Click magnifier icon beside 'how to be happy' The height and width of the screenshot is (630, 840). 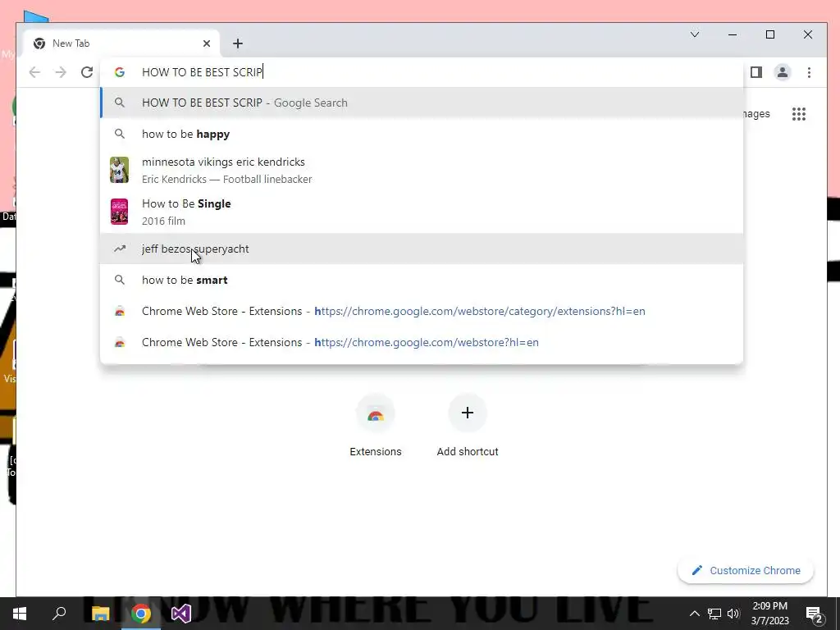120,134
